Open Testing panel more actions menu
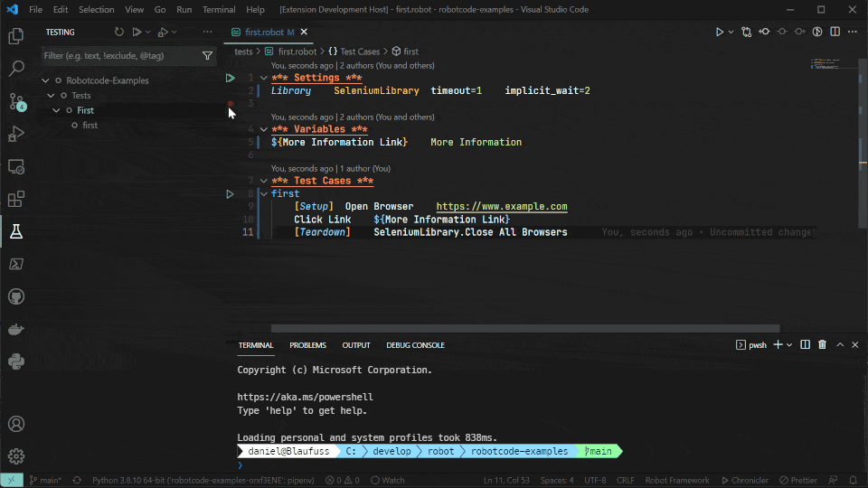 pos(207,33)
